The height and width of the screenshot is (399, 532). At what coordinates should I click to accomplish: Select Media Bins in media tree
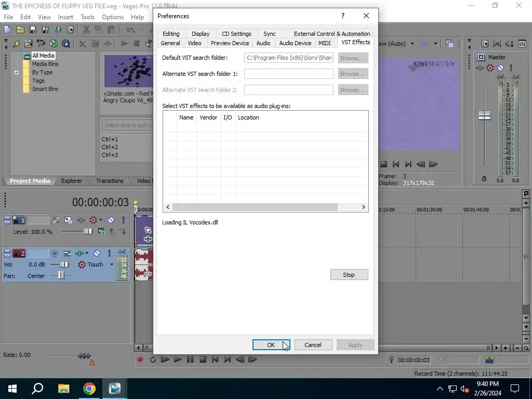(45, 64)
